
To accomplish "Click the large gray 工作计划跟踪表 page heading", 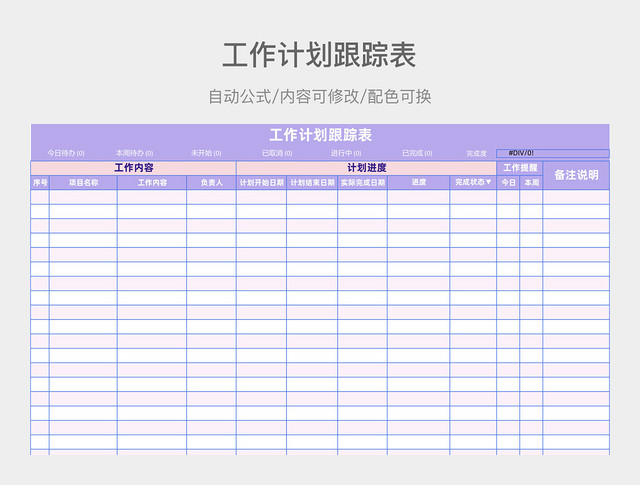I will [319, 55].
